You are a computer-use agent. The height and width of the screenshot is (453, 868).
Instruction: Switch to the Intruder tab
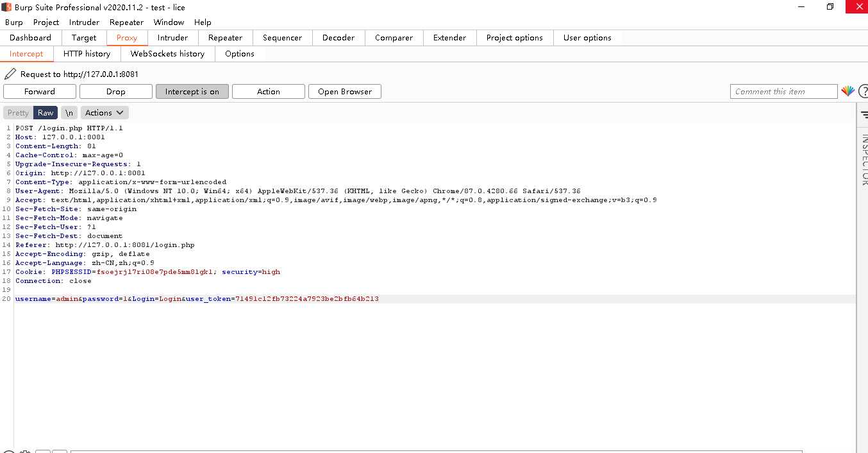point(172,38)
